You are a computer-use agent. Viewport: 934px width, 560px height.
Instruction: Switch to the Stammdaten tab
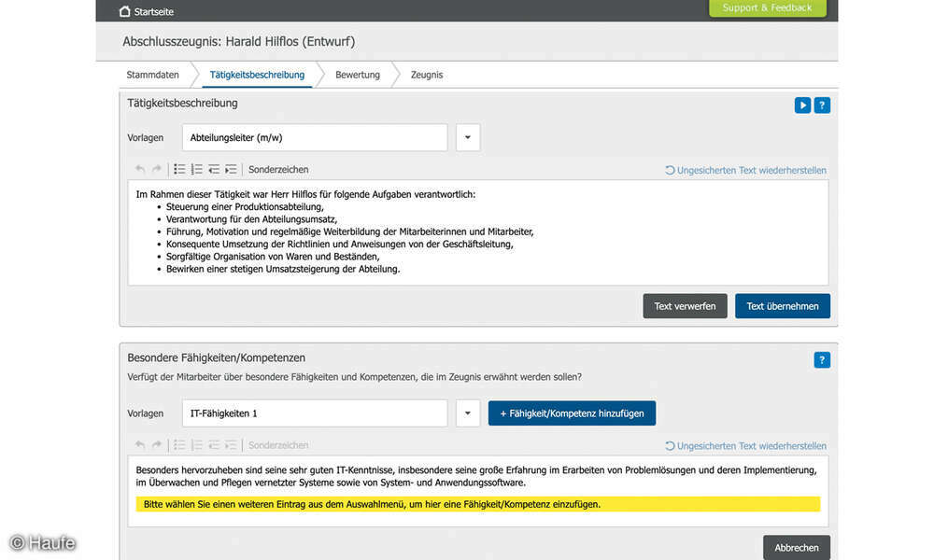coord(152,75)
